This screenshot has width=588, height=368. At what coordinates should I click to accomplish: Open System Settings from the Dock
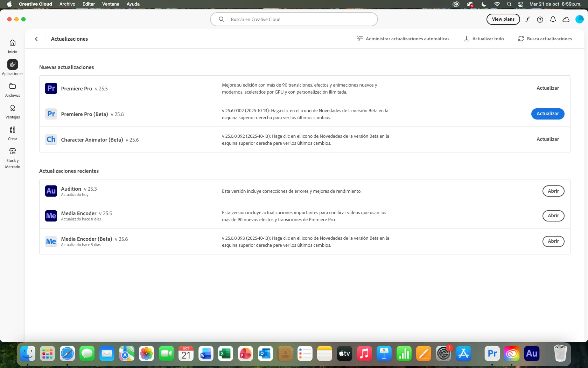443,354
